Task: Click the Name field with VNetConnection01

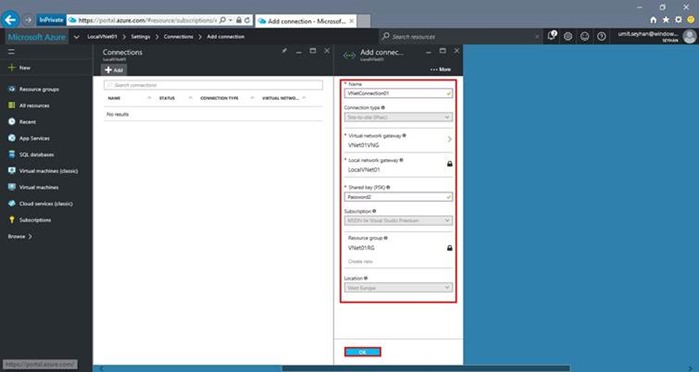Action: 398,94
